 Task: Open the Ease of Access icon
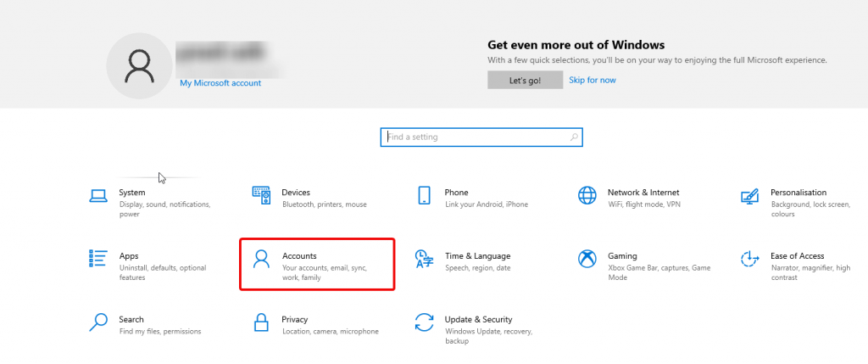[749, 259]
